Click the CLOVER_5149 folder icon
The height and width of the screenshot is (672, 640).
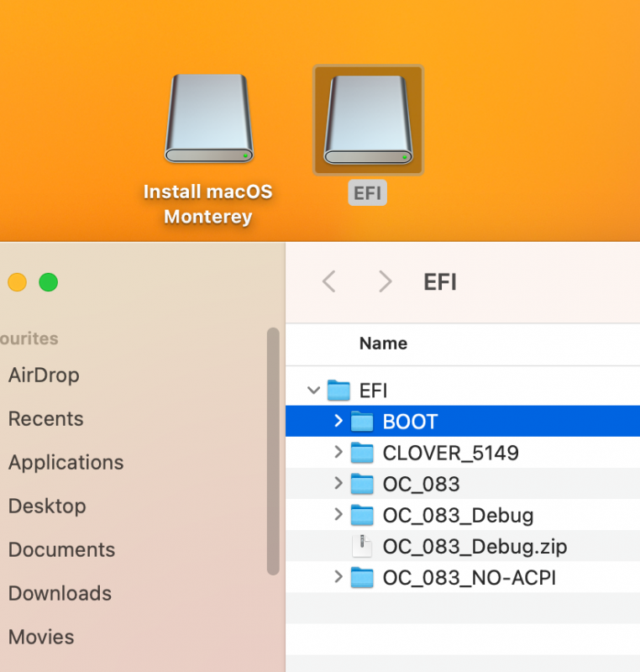click(x=362, y=454)
